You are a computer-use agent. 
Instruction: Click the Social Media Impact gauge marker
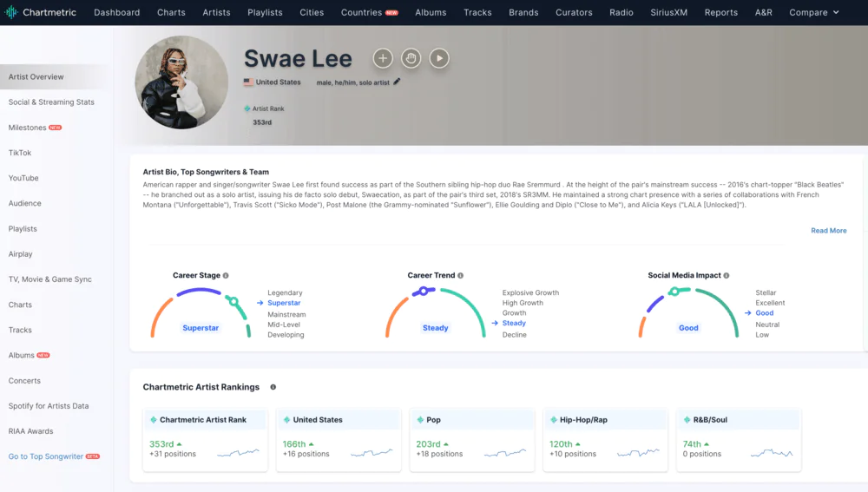(674, 291)
